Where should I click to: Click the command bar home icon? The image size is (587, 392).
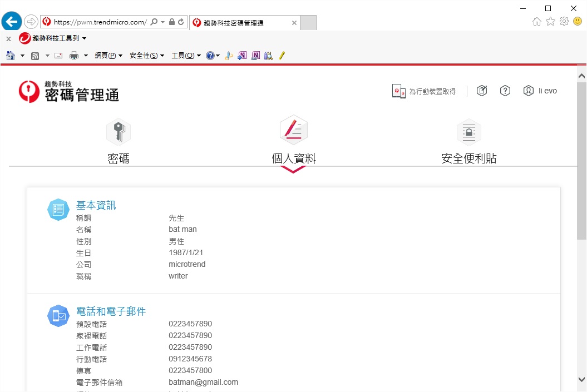(11, 56)
